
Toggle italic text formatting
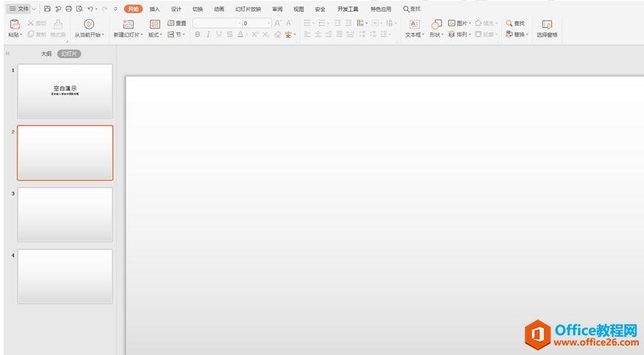(x=208, y=34)
